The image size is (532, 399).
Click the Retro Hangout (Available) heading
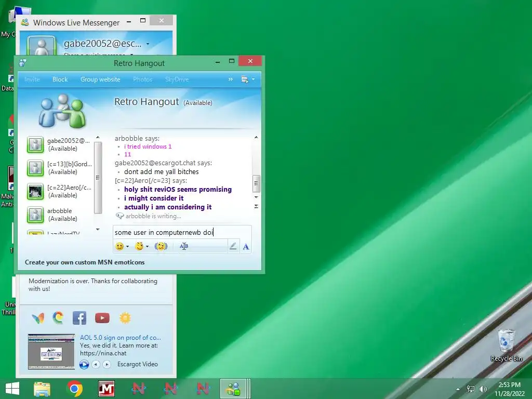tap(163, 102)
